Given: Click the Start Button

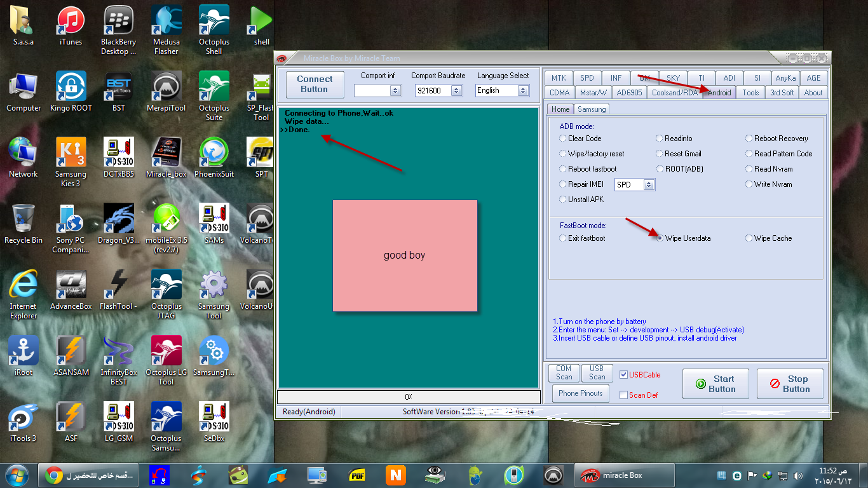Looking at the screenshot, I should (715, 384).
